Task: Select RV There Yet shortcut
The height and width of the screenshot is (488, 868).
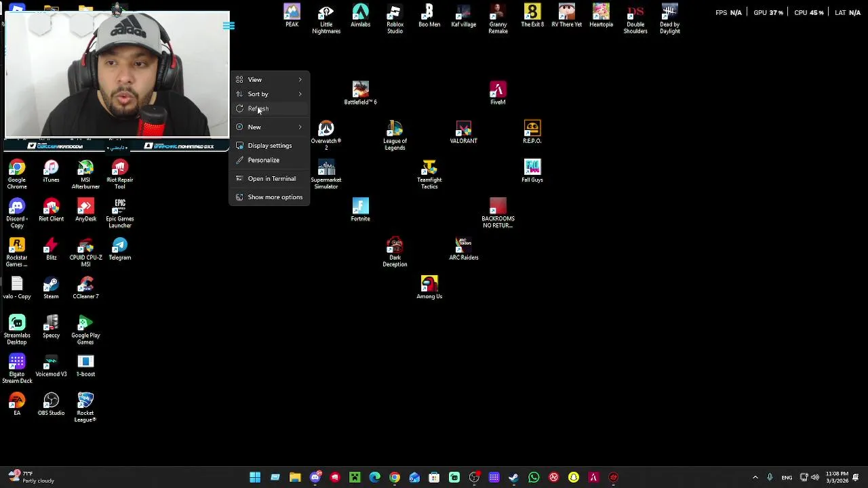Action: (x=567, y=16)
